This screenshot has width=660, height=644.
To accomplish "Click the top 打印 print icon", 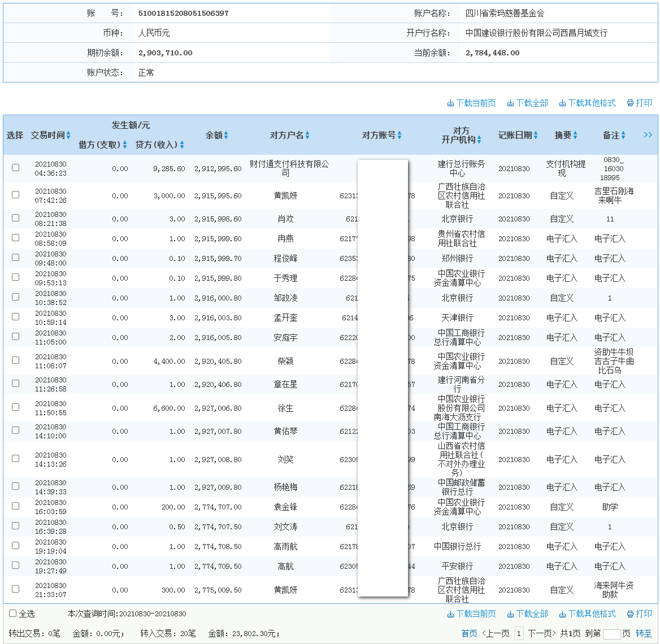I will pos(639,103).
